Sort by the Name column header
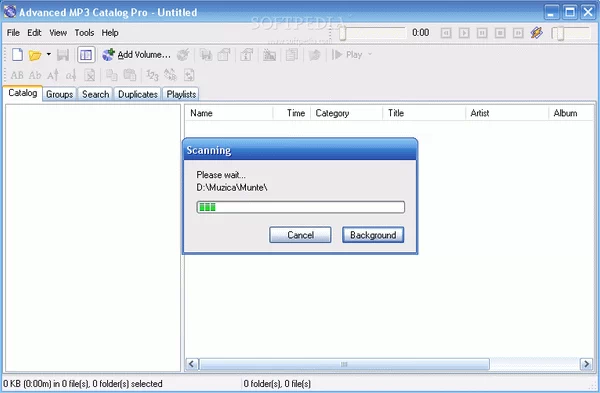 (x=229, y=113)
